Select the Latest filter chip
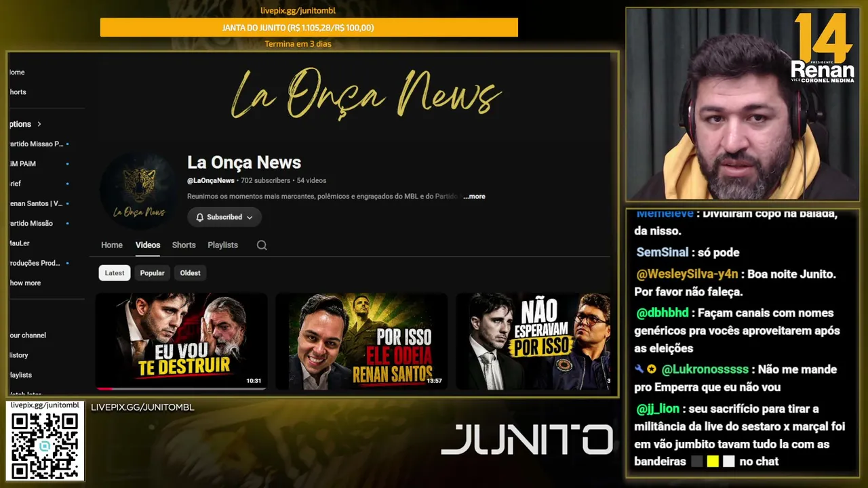Screen dimensions: 868x488 tap(115, 273)
